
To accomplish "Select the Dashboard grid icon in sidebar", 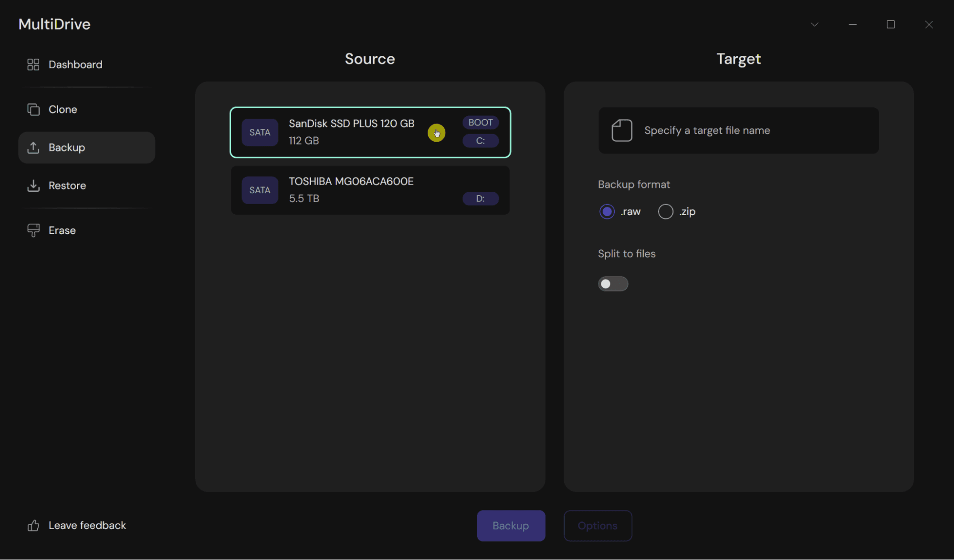I will click(x=33, y=64).
